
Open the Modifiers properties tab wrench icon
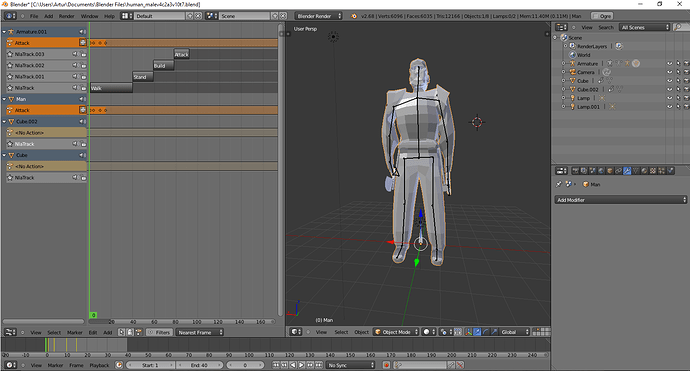coord(627,171)
